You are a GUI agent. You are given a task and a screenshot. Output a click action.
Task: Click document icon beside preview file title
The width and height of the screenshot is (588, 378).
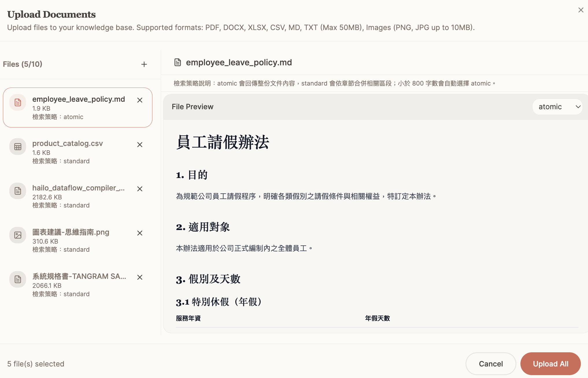point(177,62)
